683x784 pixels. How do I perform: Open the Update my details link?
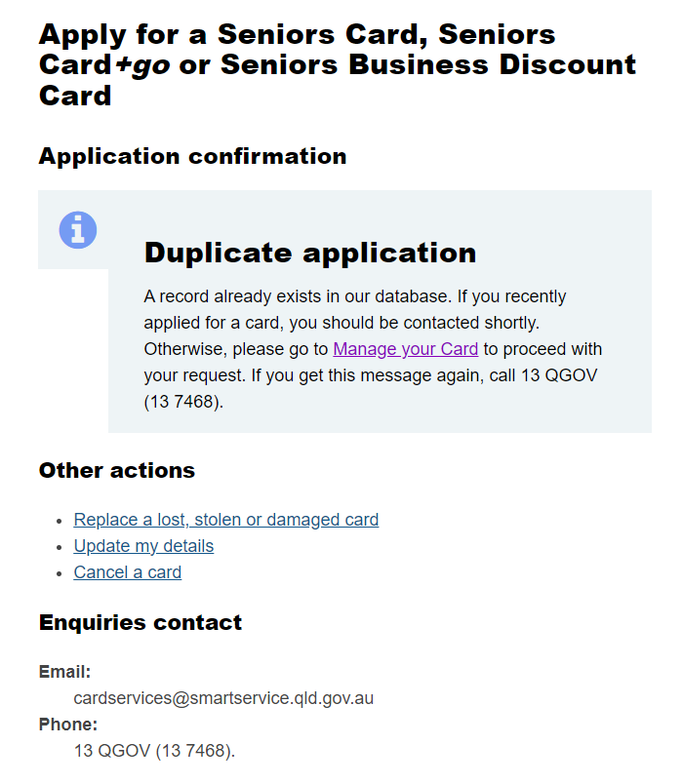pyautogui.click(x=142, y=546)
